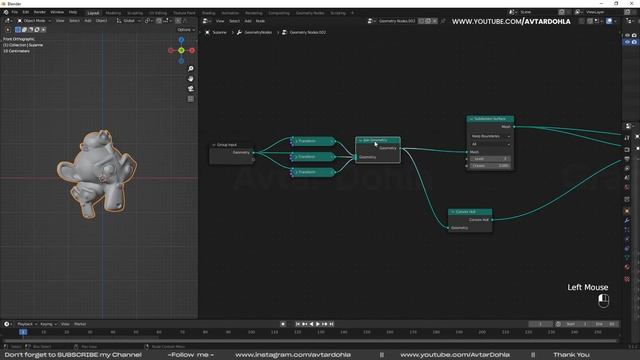Viewport: 640px width, 360px height.
Task: Switch to the Modeling workspace tab
Action: [x=113, y=13]
